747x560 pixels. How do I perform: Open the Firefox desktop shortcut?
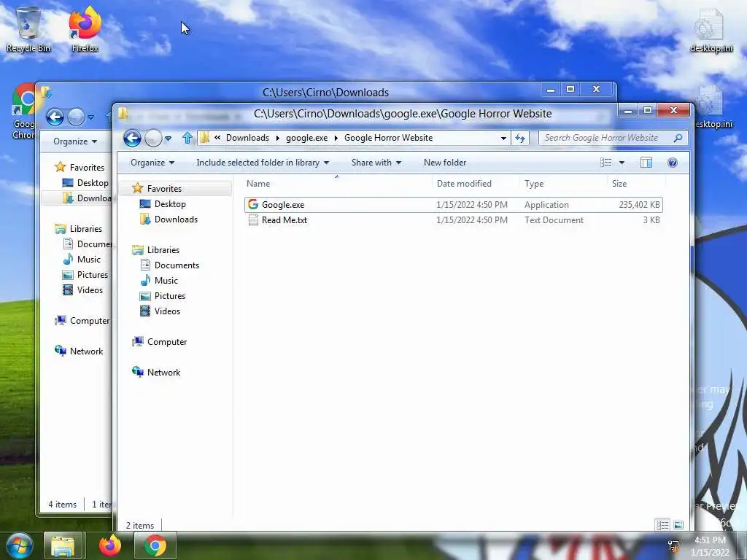tap(85, 29)
